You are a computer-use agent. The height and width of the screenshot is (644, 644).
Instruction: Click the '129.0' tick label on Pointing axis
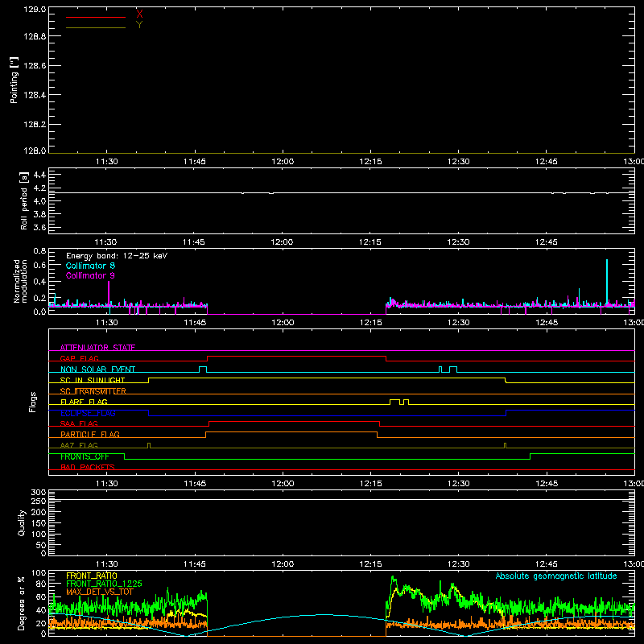click(x=35, y=10)
